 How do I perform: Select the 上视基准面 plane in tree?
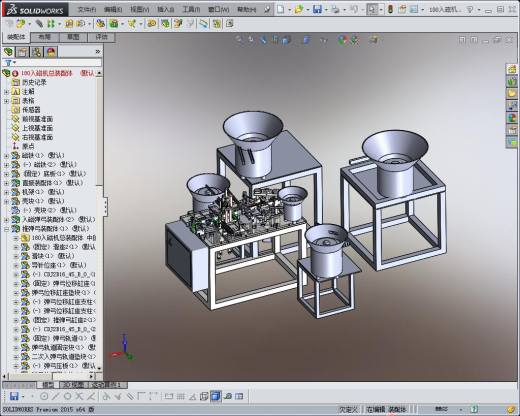click(37, 128)
